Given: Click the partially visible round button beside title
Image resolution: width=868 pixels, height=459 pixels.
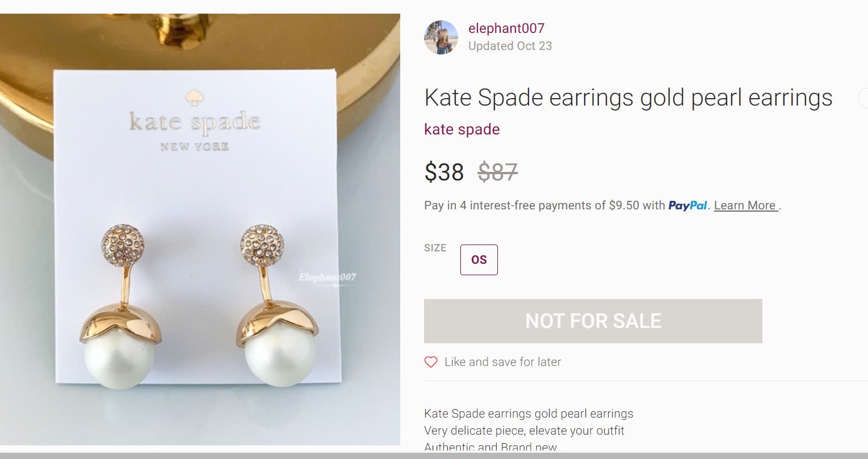Looking at the screenshot, I should [x=863, y=98].
